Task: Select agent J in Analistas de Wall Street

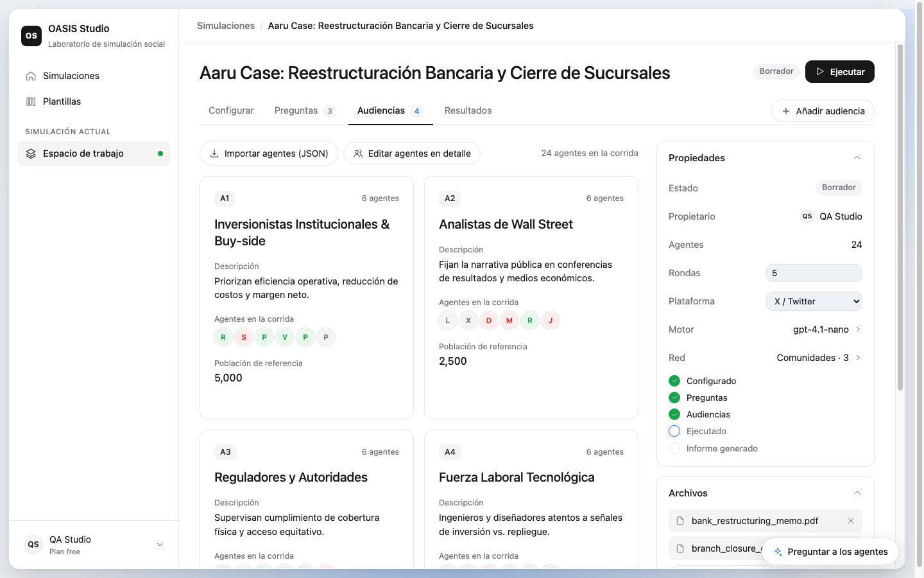Action: coord(551,320)
